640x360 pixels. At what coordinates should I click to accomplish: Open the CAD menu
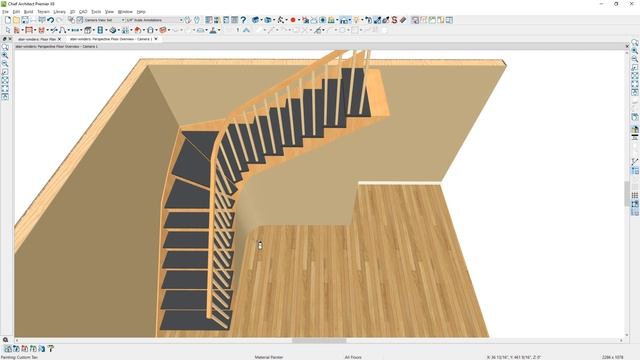[83, 12]
